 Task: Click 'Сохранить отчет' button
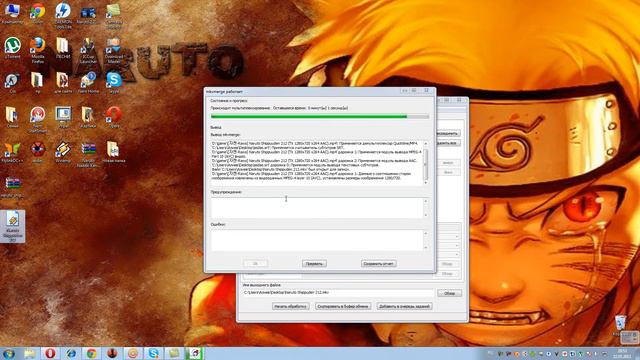click(378, 264)
